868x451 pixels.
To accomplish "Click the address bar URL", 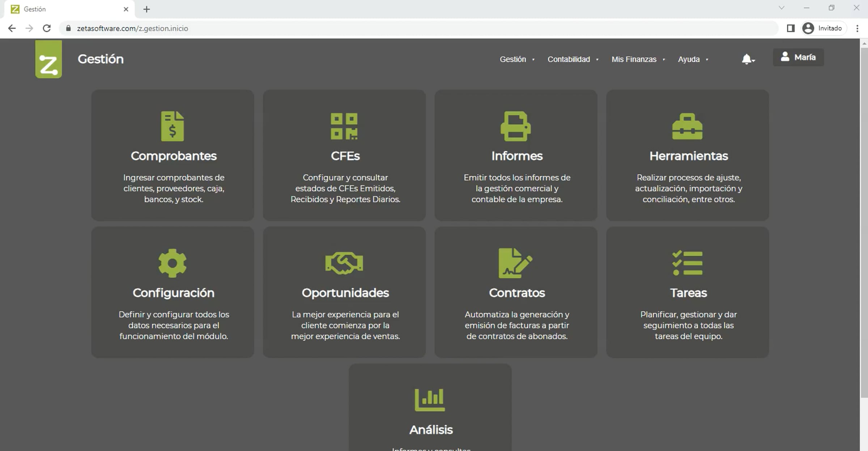I will click(x=132, y=28).
